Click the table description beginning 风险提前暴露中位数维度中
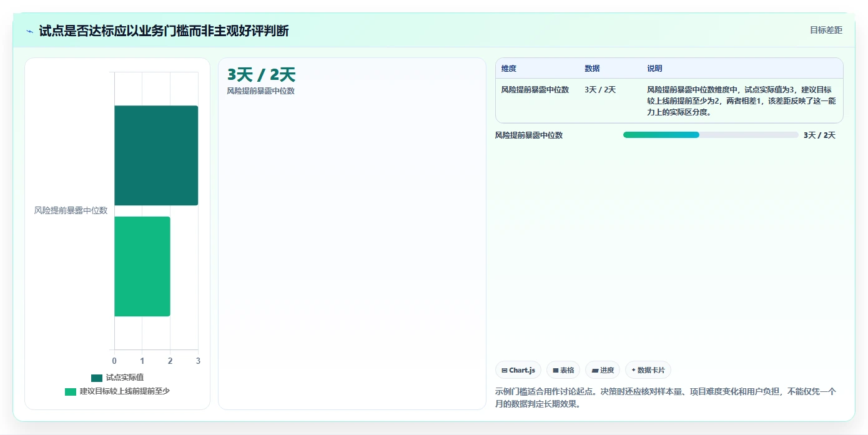This screenshot has width=868, height=435. point(741,101)
